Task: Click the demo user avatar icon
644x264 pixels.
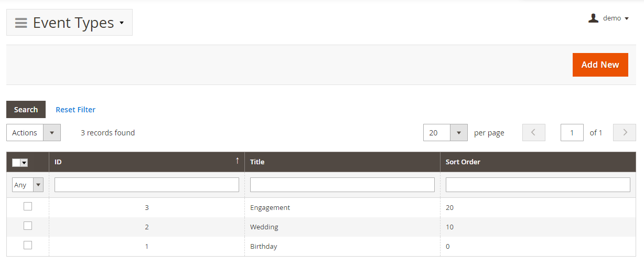Action: (593, 18)
